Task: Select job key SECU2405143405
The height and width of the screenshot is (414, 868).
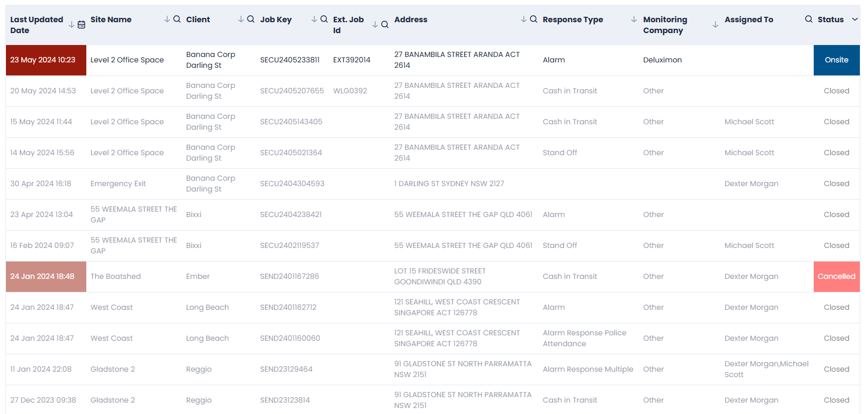Action: [291, 122]
